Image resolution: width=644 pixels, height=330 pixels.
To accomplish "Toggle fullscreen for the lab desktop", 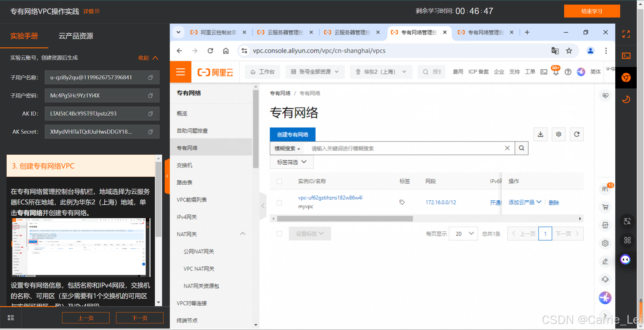I will 626,34.
